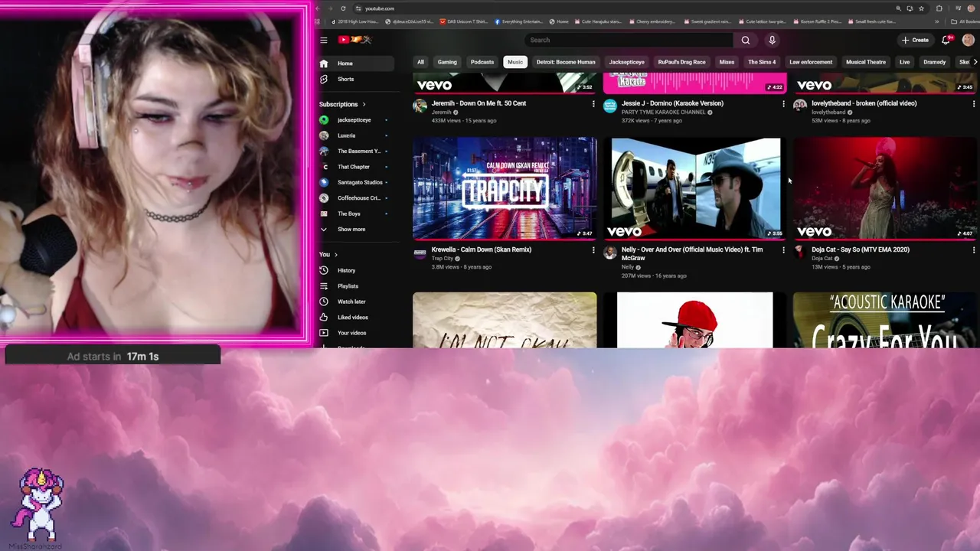Expand the You section
Viewport: 980px width, 551px height.
(x=328, y=254)
